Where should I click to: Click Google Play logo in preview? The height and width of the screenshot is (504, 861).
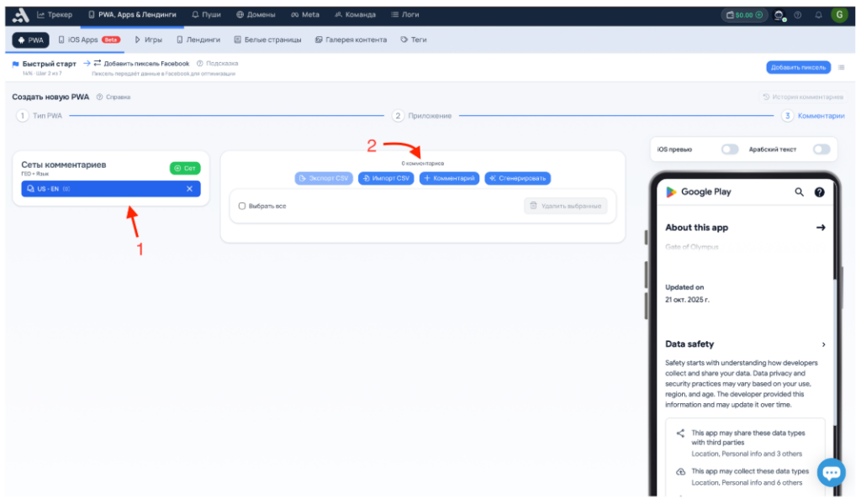(699, 192)
